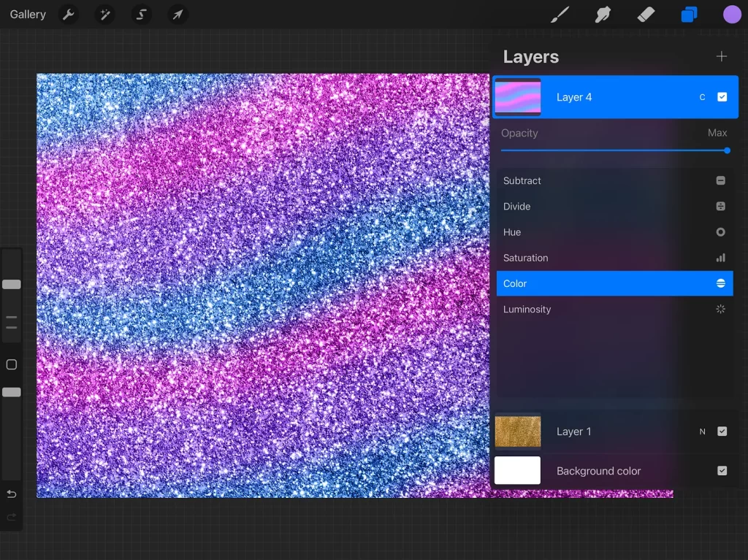Choose Color blend mode
This screenshot has height=560, width=748.
pos(614,283)
